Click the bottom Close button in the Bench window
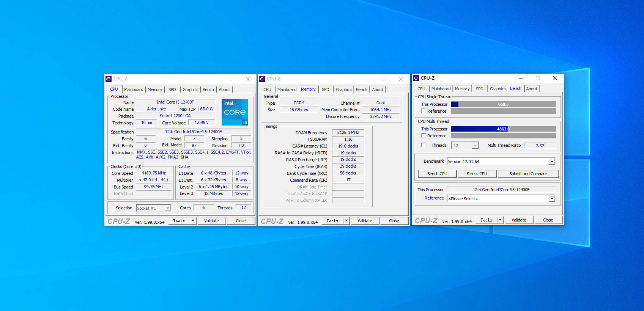This screenshot has height=311, width=644. point(548,220)
